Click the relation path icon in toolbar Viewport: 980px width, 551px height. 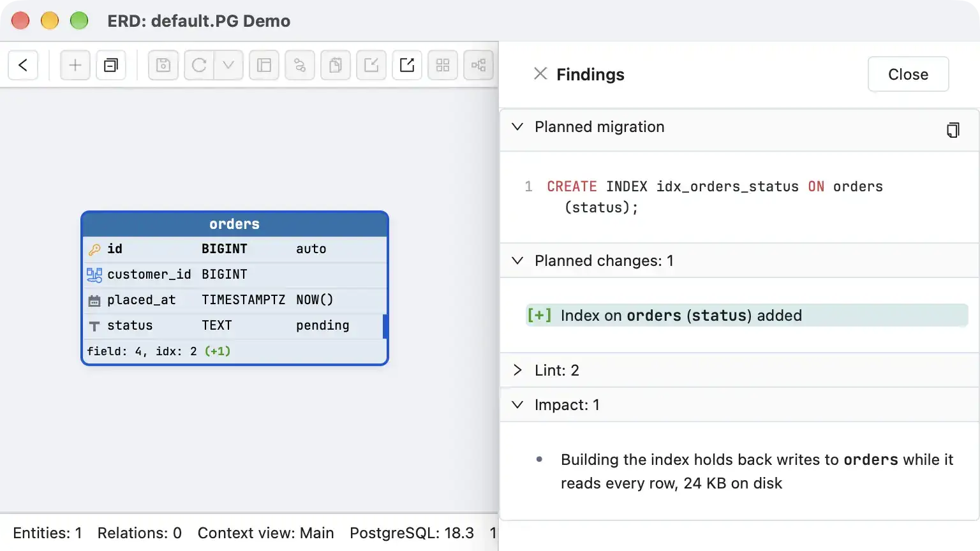300,65
